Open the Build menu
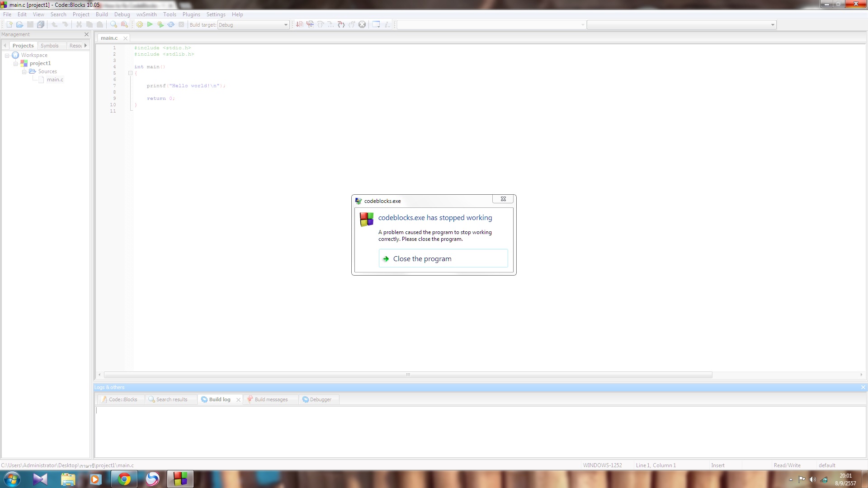Viewport: 868px width, 488px height. (x=102, y=14)
